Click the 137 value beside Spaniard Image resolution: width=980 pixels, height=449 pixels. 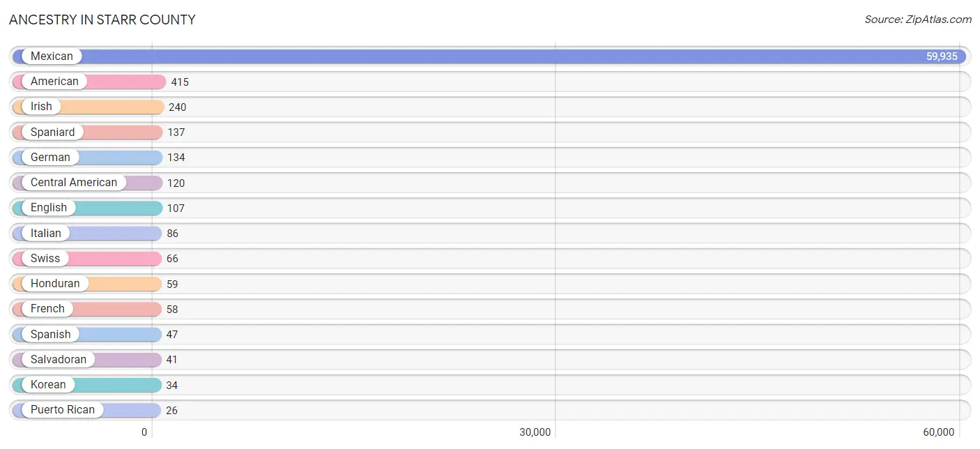coord(176,132)
